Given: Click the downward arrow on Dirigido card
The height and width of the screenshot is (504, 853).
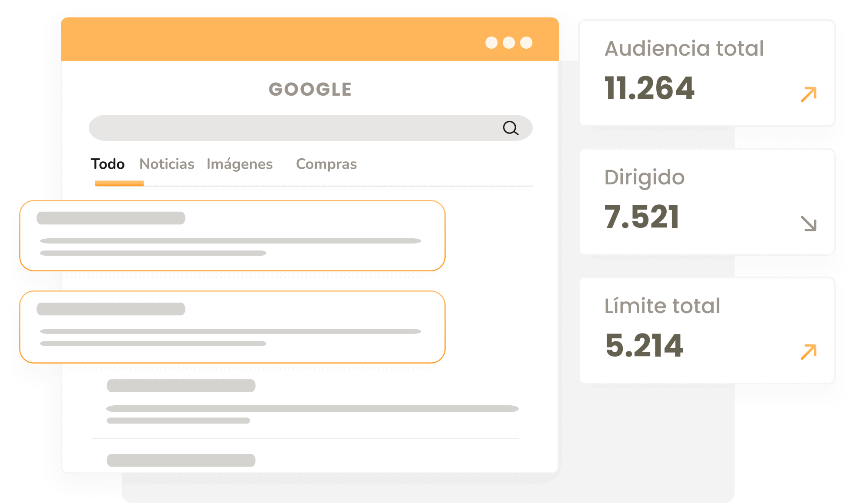Looking at the screenshot, I should [x=809, y=224].
